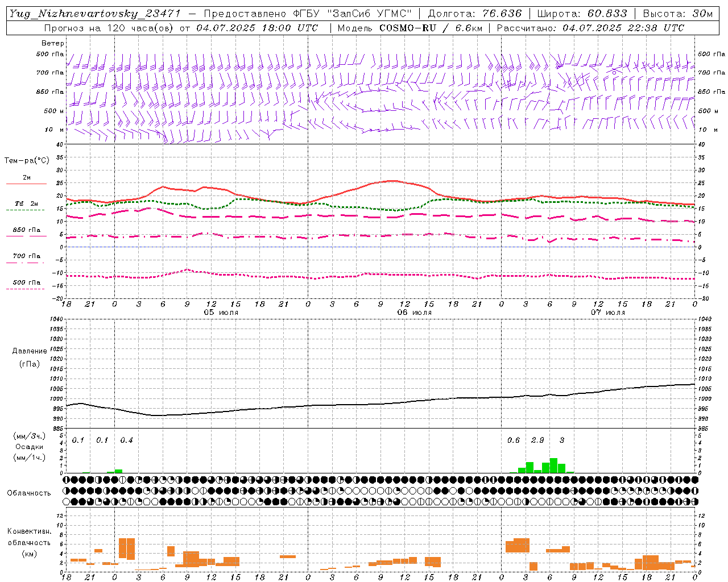
Task: Click the (мм/1ч.) precipitation unit label
Action: (30, 458)
